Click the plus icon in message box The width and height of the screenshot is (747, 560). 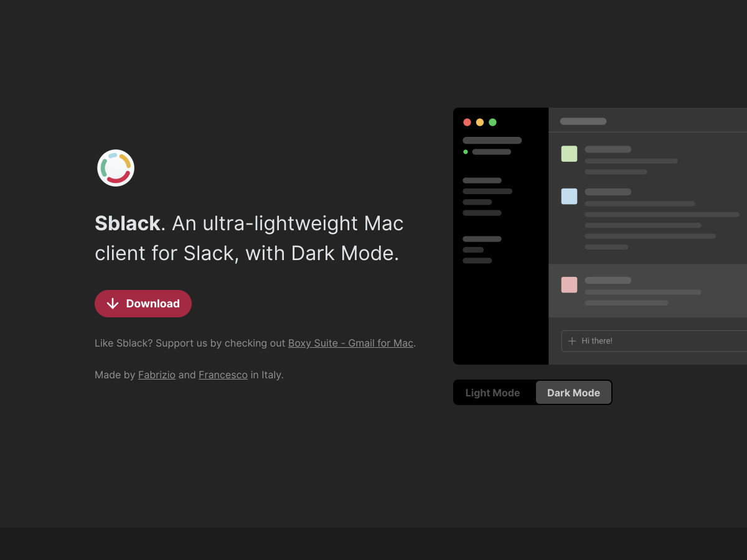(572, 341)
